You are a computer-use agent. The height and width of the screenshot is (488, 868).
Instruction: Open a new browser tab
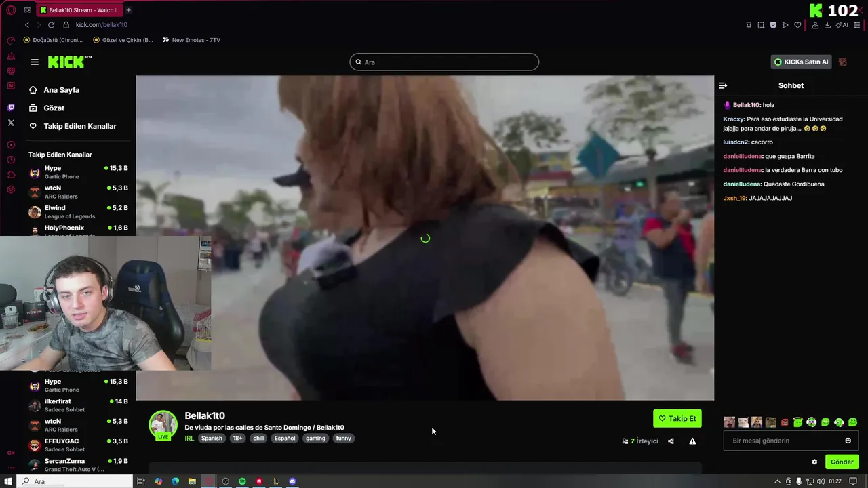pos(128,10)
